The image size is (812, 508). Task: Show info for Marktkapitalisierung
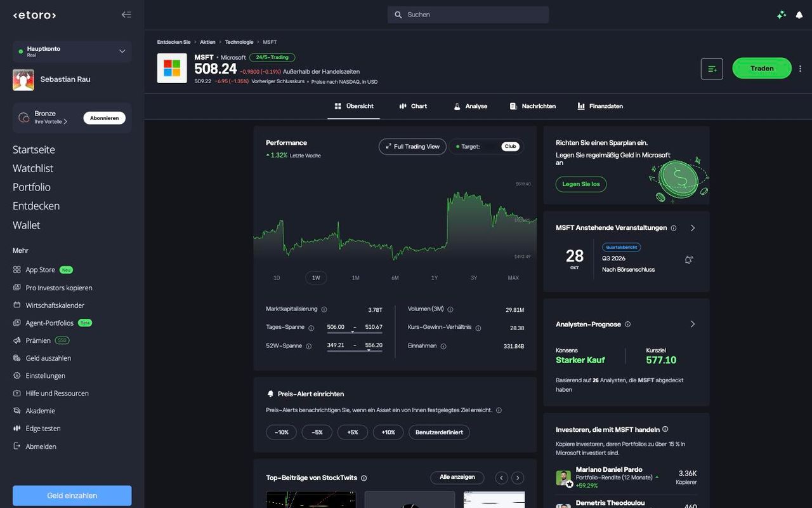324,309
